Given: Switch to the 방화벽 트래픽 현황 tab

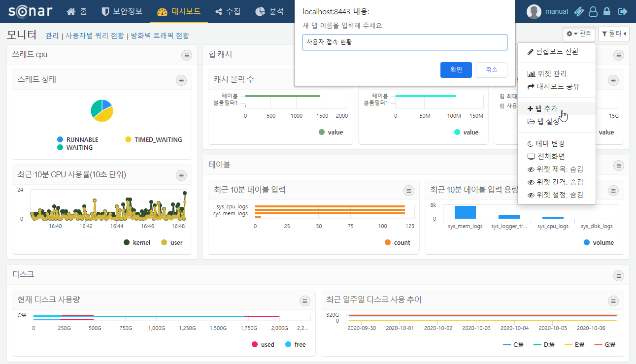Looking at the screenshot, I should click(x=160, y=35).
